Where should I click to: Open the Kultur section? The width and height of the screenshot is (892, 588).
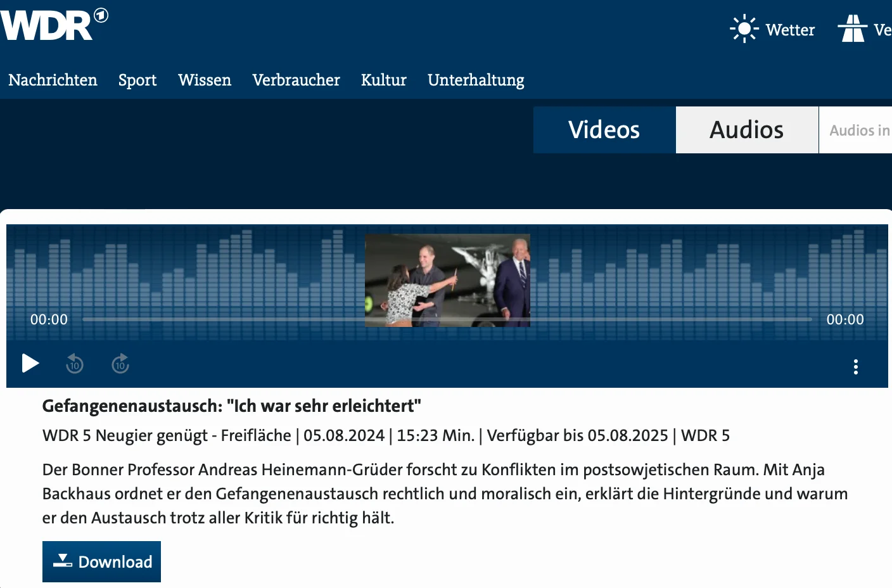(x=383, y=80)
